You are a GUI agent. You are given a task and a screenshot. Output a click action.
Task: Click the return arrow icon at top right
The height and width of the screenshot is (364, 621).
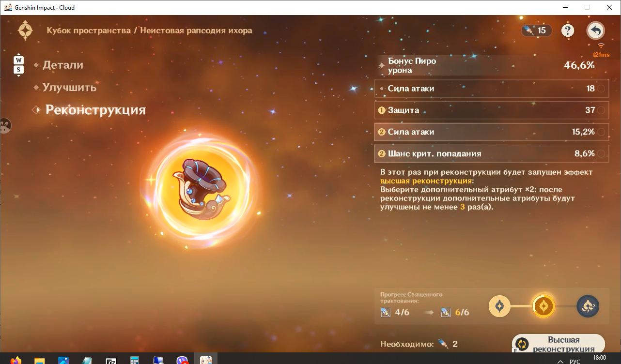595,31
